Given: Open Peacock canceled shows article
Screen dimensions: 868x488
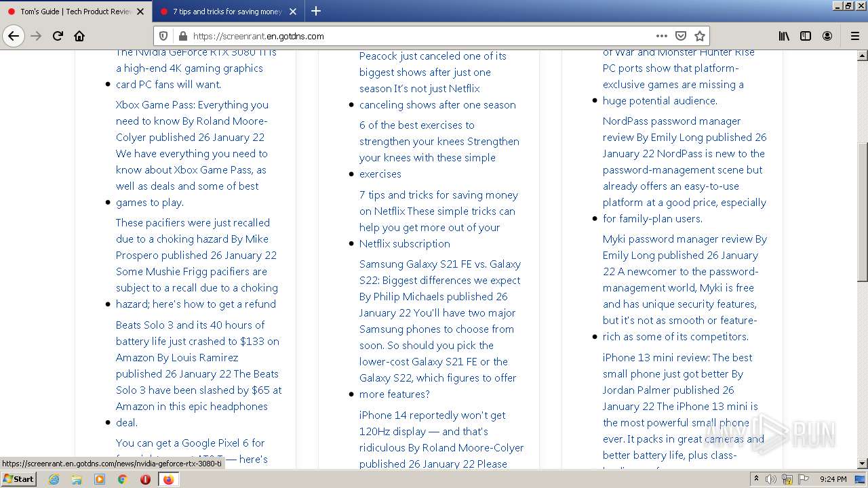Looking at the screenshot, I should tap(437, 80).
